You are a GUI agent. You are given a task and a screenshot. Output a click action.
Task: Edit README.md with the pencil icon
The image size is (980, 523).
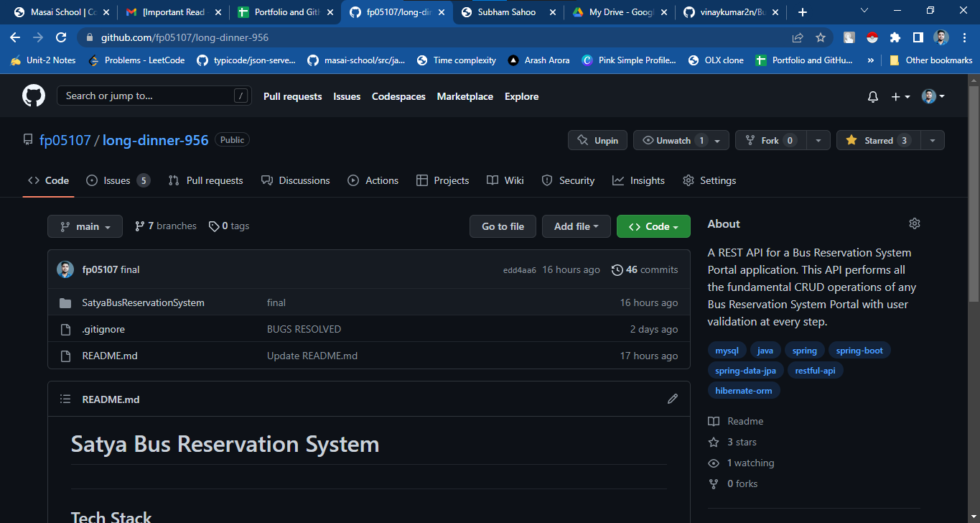(673, 399)
